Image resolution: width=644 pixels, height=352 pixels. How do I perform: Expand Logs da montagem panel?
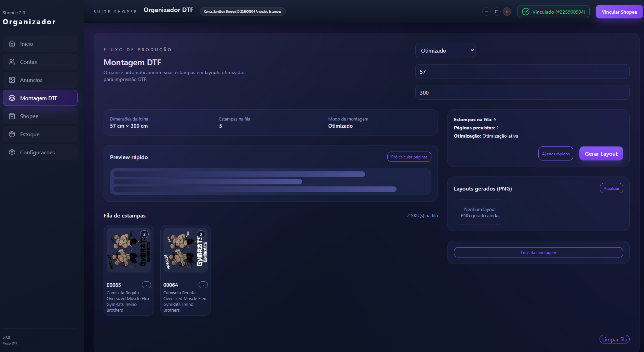(538, 253)
